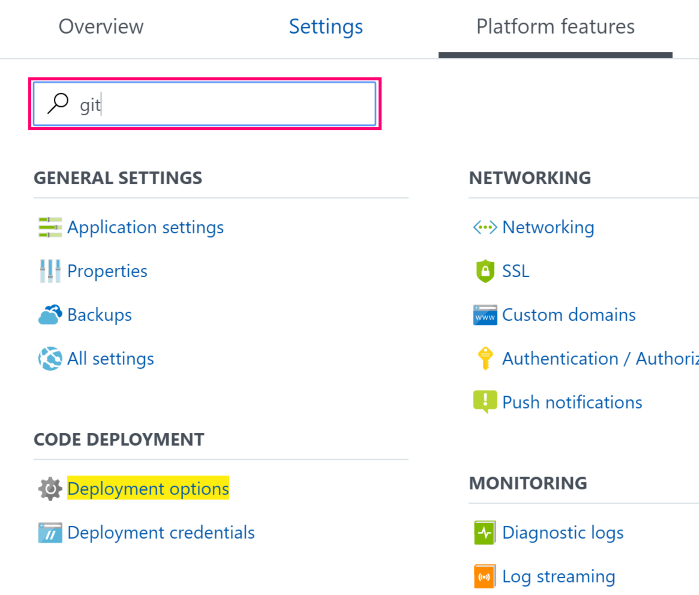Screen dimensions: 699x595
Task: Click the Deployment options gear icon
Action: [x=49, y=489]
